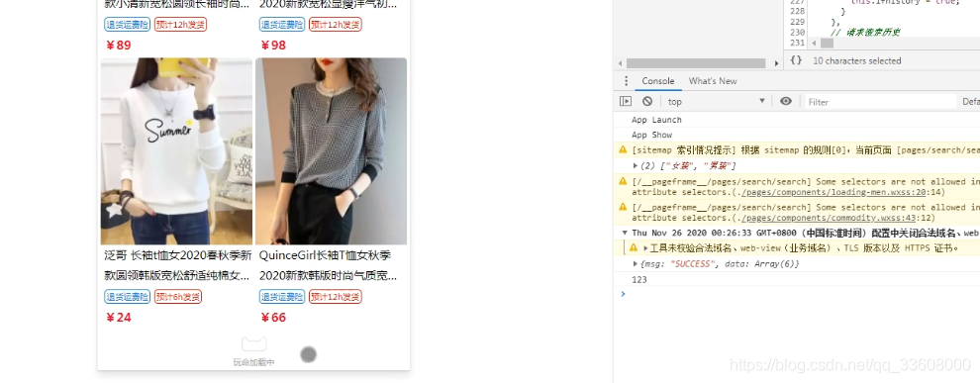Expand the msg SUCCESS object log
Viewport: 980px width, 383px height.
coord(636,263)
